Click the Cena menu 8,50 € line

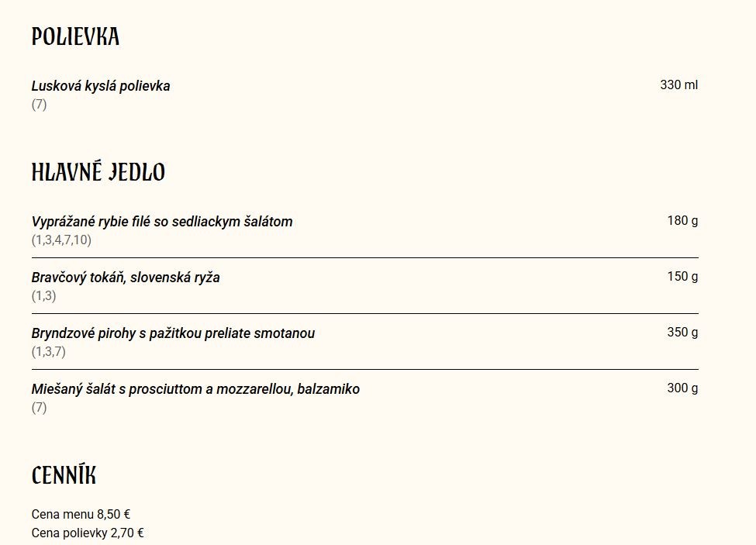pos(81,515)
